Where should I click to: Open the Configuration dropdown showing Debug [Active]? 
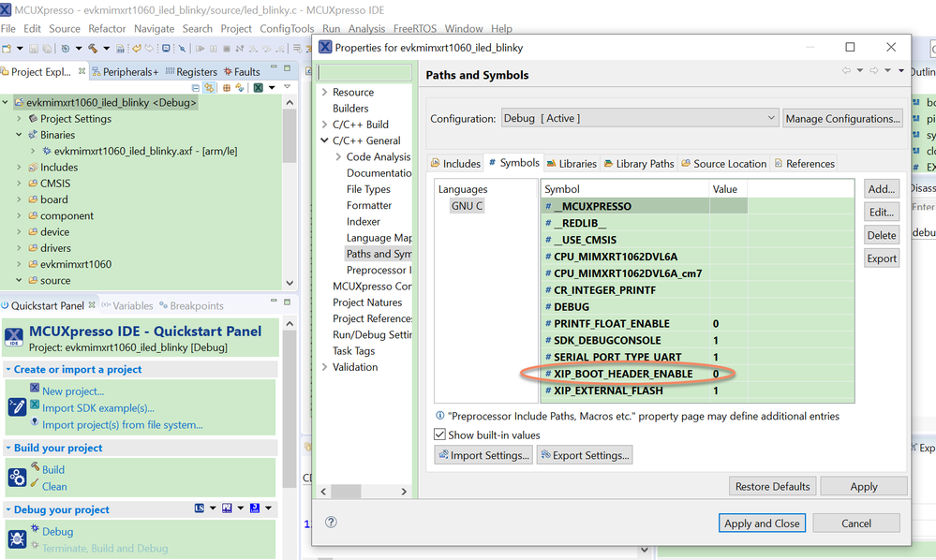point(640,118)
